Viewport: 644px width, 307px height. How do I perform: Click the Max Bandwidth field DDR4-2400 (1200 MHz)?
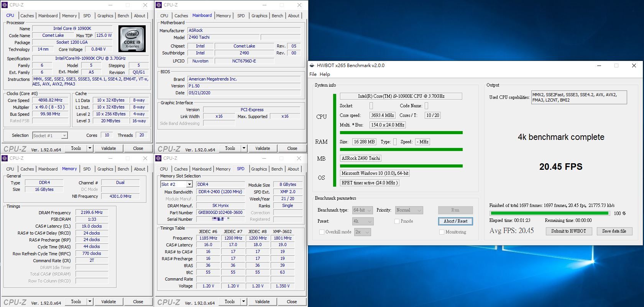220,192
